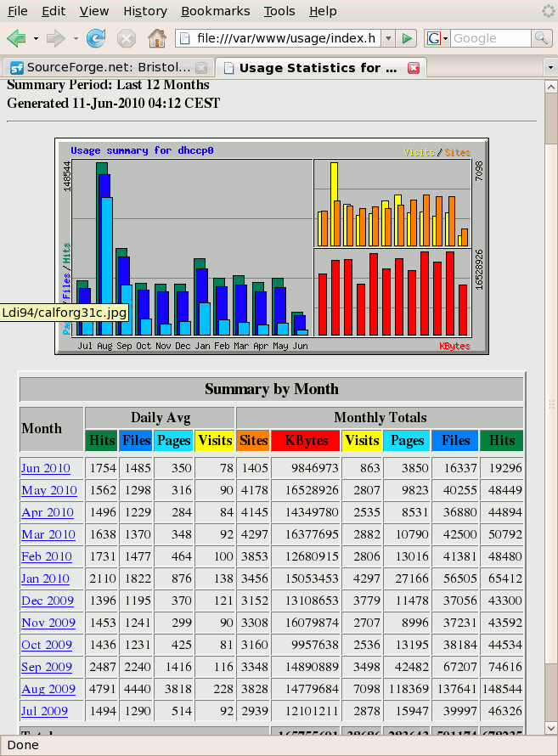This screenshot has width=558, height=756.
Task: Open the Jul 2009 month link
Action: pos(44,712)
